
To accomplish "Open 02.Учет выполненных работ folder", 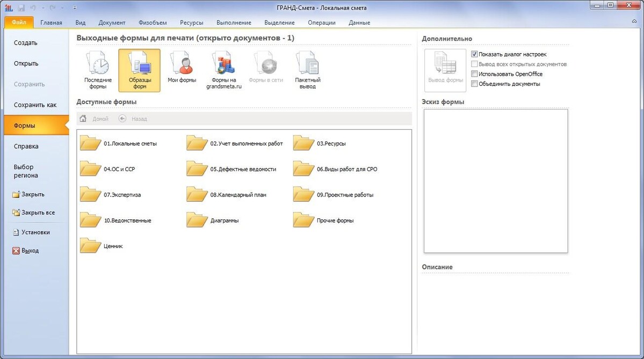I will point(235,144).
